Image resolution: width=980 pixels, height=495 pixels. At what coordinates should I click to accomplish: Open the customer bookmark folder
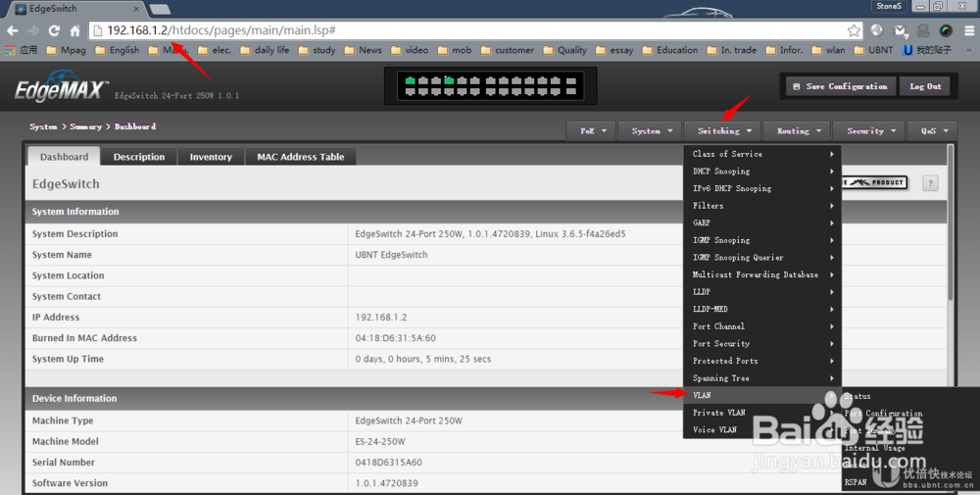tap(507, 50)
